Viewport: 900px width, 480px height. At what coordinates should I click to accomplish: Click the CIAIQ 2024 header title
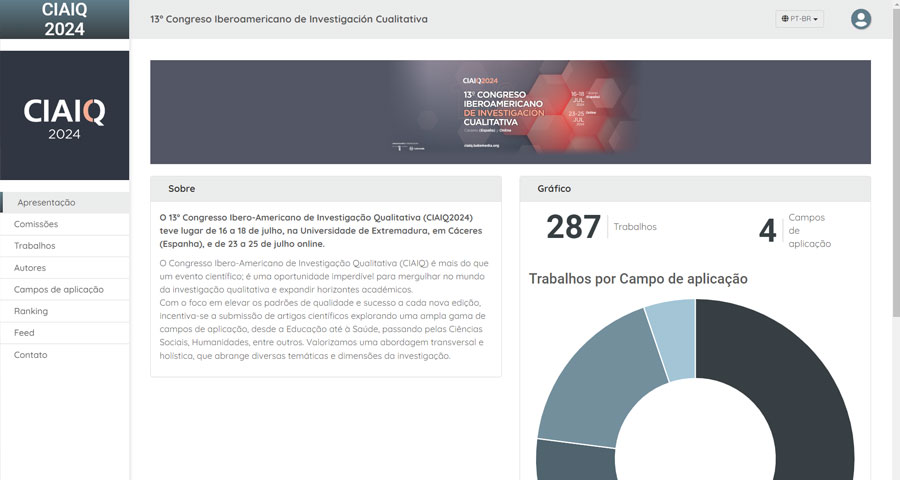pos(64,19)
